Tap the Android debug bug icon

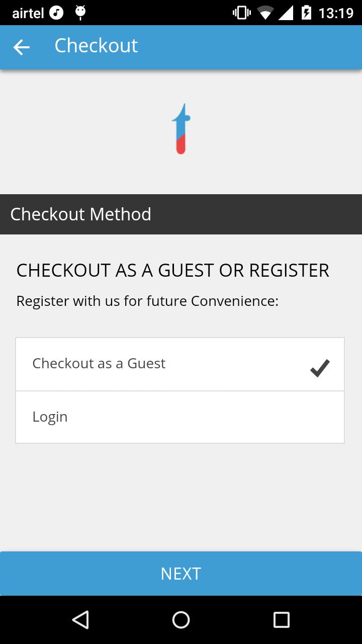80,13
